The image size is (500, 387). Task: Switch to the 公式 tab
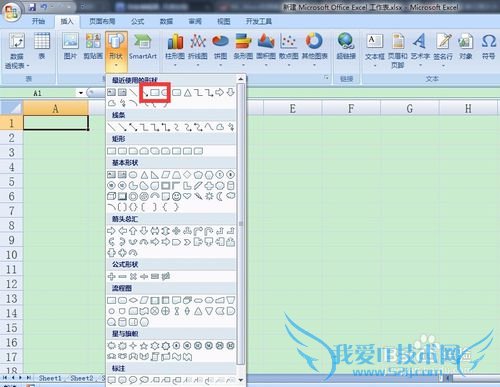tap(137, 21)
